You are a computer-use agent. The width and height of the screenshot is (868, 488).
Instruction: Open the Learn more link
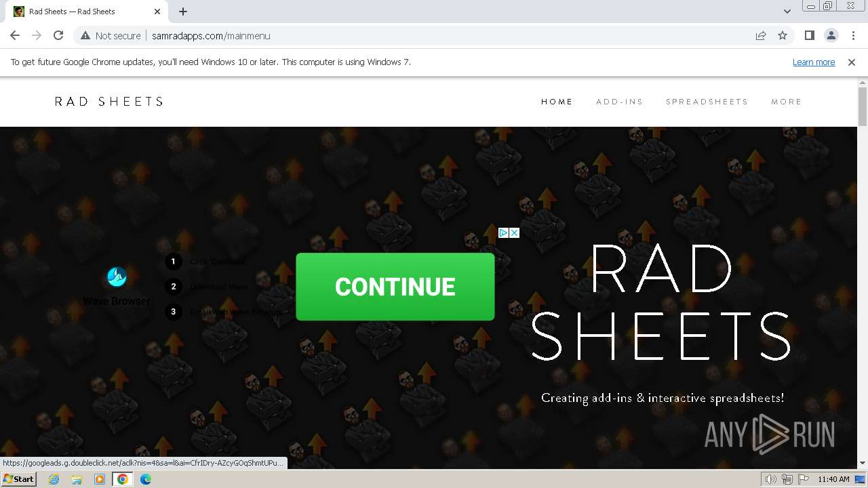(814, 62)
